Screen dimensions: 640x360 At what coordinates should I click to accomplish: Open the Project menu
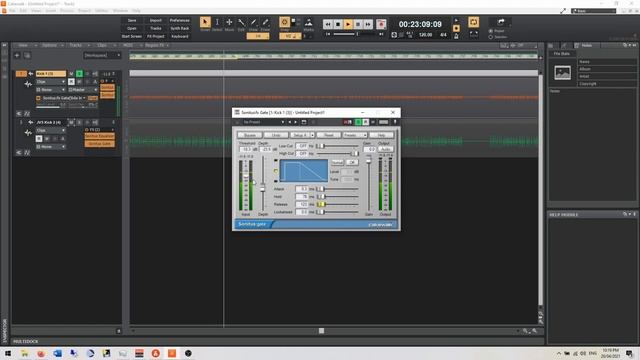coord(84,11)
